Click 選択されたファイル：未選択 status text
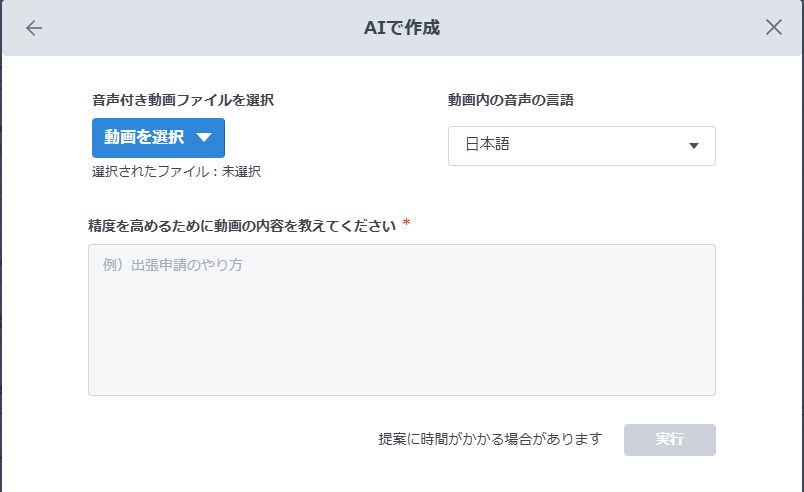The height and width of the screenshot is (492, 804). (x=176, y=172)
